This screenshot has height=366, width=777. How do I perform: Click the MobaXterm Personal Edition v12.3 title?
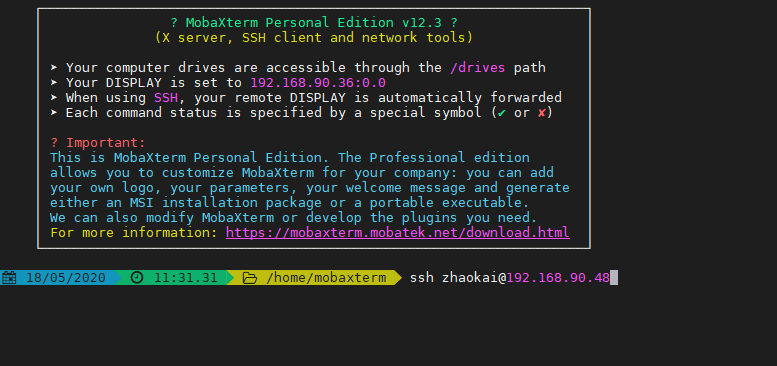[314, 23]
